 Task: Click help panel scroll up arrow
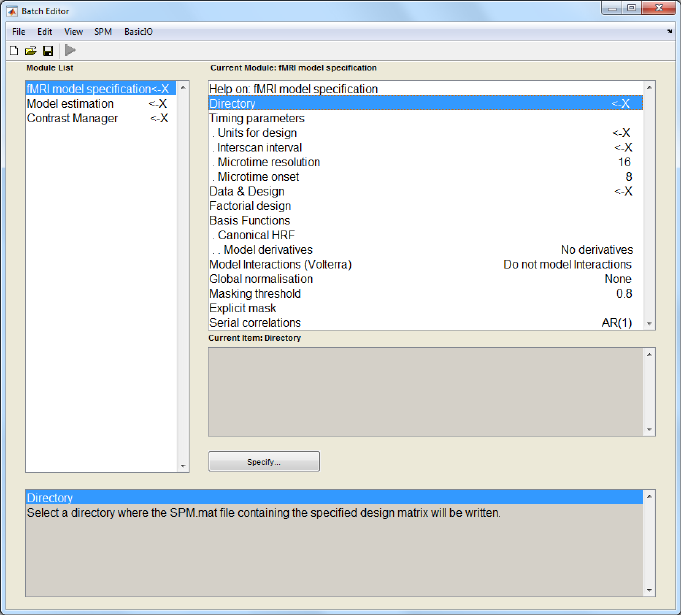tap(649, 496)
